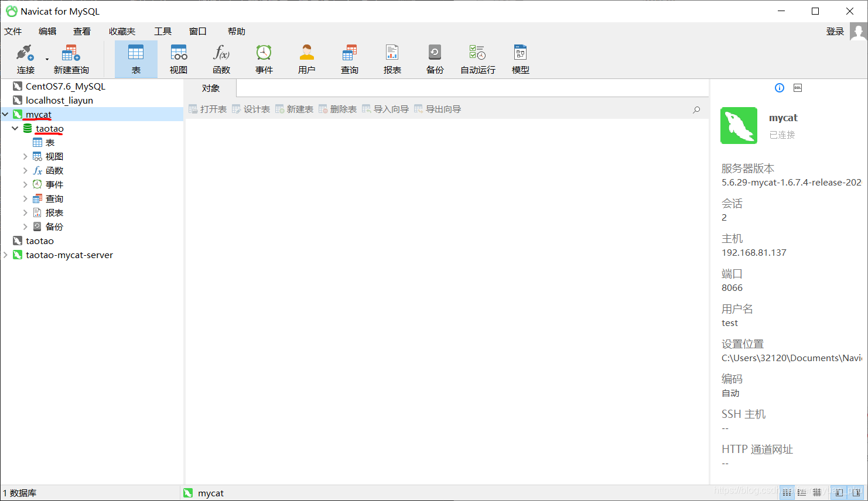Click the info icon in right panel
Image resolution: width=868 pixels, height=501 pixels.
click(x=780, y=88)
